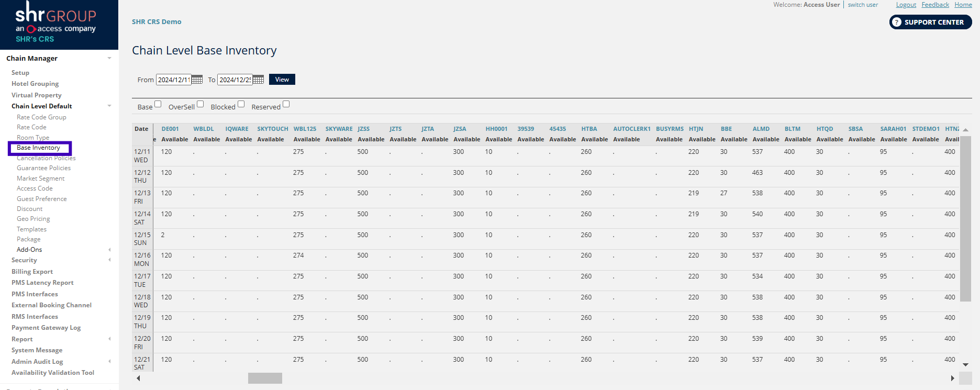Check the Blocked checkbox

pos(241,104)
